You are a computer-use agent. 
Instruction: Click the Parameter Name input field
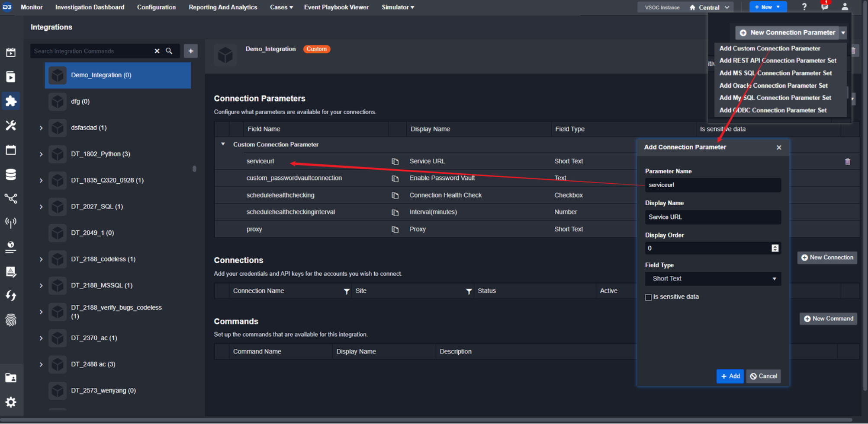[713, 185]
